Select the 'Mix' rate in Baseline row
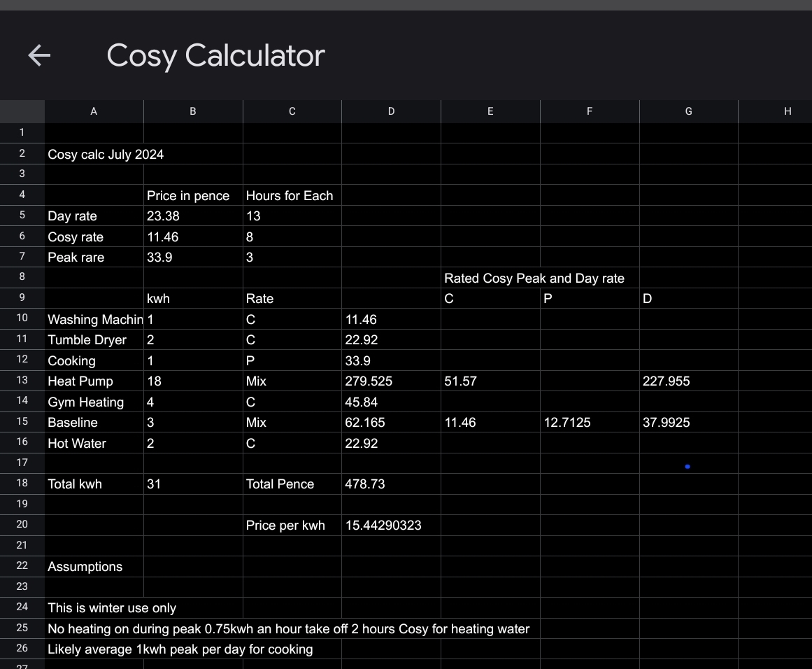 point(292,423)
